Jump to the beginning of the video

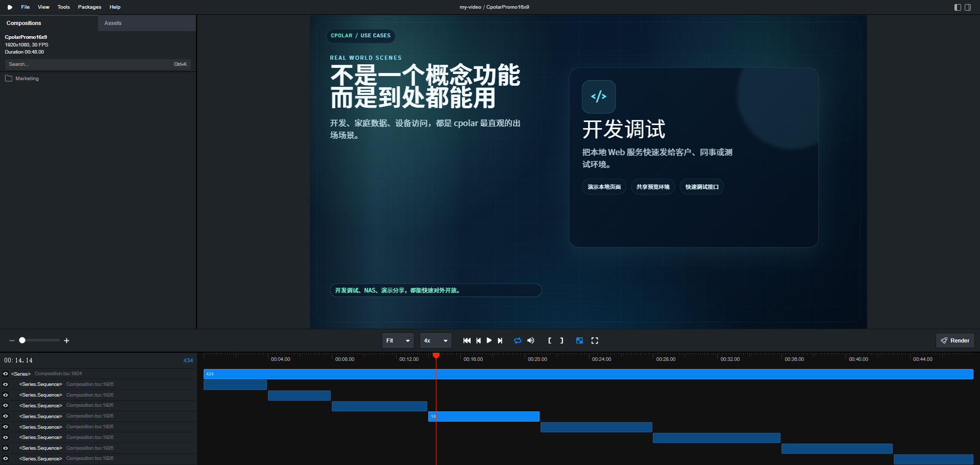point(467,340)
